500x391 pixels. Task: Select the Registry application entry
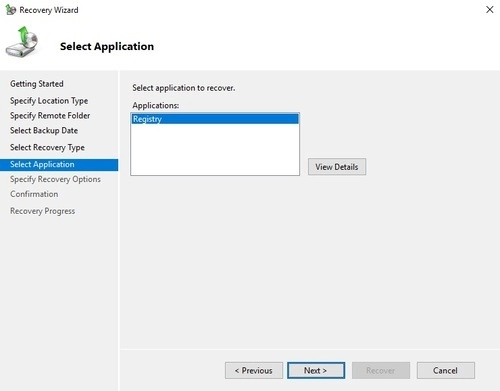click(215, 119)
